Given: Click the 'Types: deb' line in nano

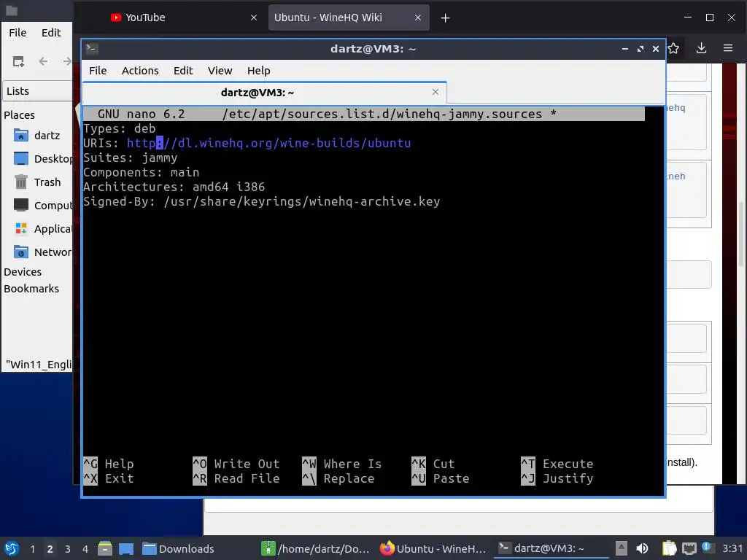Looking at the screenshot, I should [120, 128].
